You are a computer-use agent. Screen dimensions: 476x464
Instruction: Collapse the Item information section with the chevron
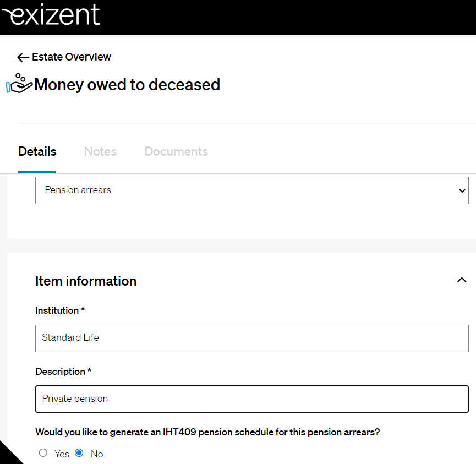(461, 280)
